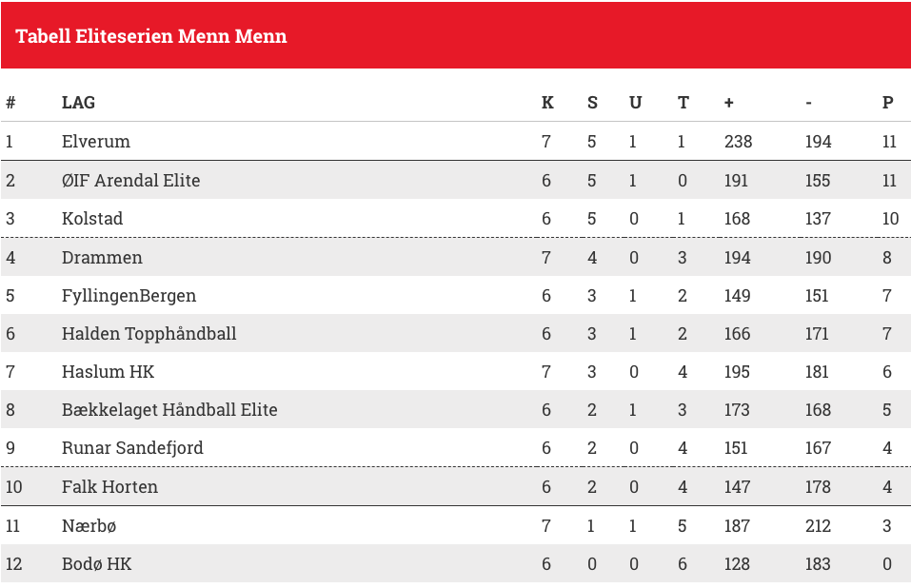Select Kolstad in the league table
The height and width of the screenshot is (588, 911).
92,219
